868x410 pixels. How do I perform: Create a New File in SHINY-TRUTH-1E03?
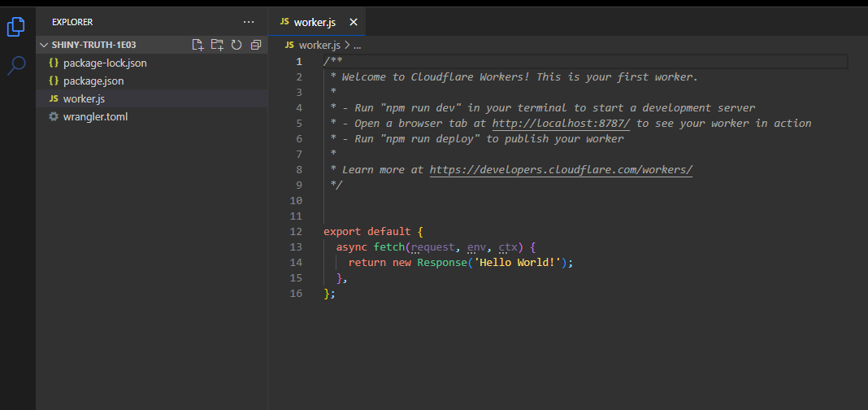pos(198,45)
